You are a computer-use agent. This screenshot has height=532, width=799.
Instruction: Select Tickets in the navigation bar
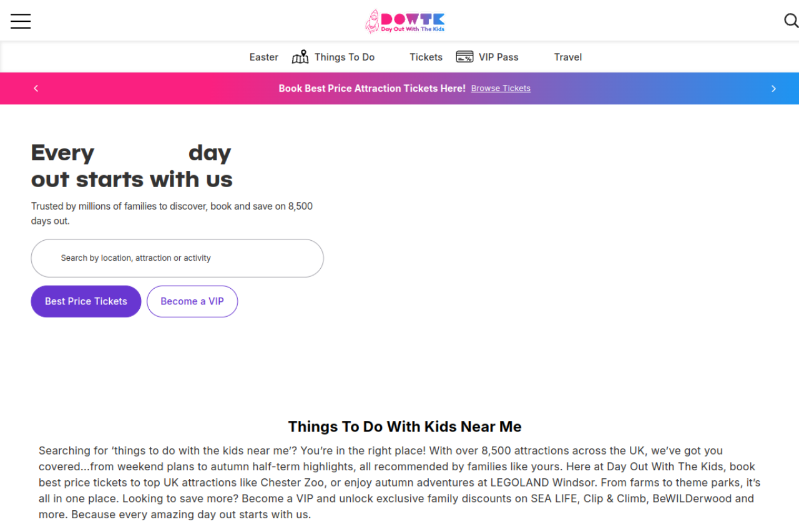(426, 57)
